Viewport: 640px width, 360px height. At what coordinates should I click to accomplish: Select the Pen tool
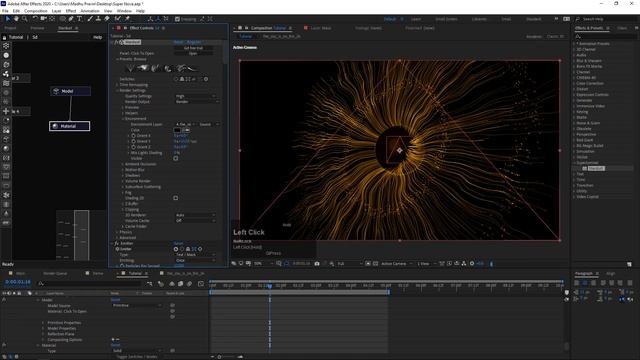(x=71, y=19)
